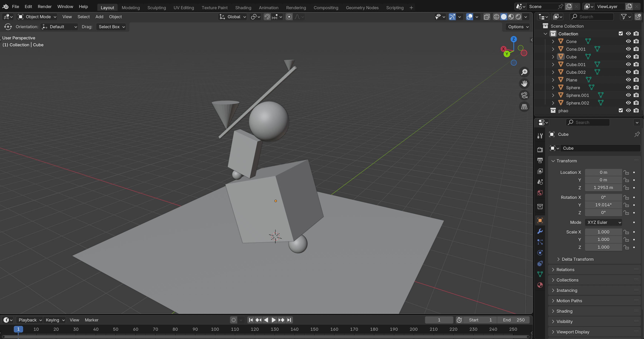The image size is (644, 339).
Task: Open the Object Mode dropdown
Action: pos(37,17)
